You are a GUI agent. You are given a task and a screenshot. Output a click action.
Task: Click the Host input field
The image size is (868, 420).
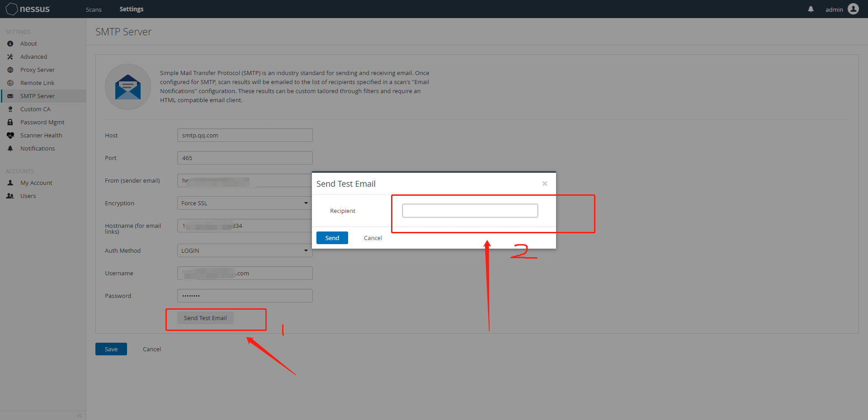tap(245, 136)
